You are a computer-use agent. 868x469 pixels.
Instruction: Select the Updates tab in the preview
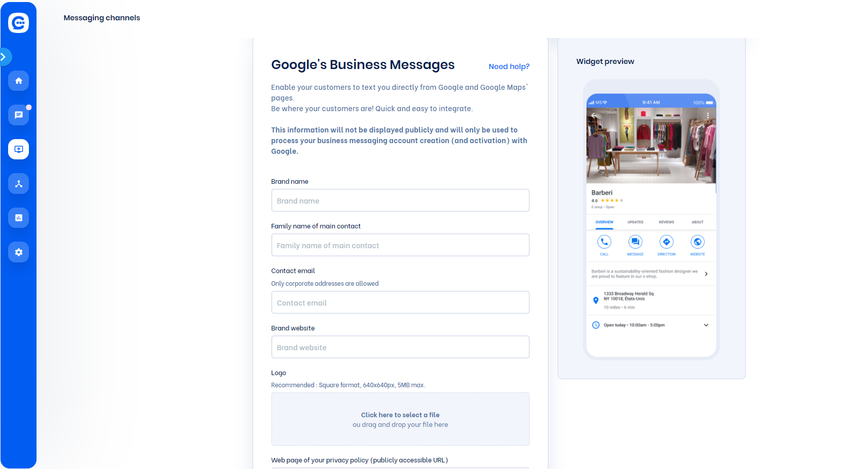(635, 222)
